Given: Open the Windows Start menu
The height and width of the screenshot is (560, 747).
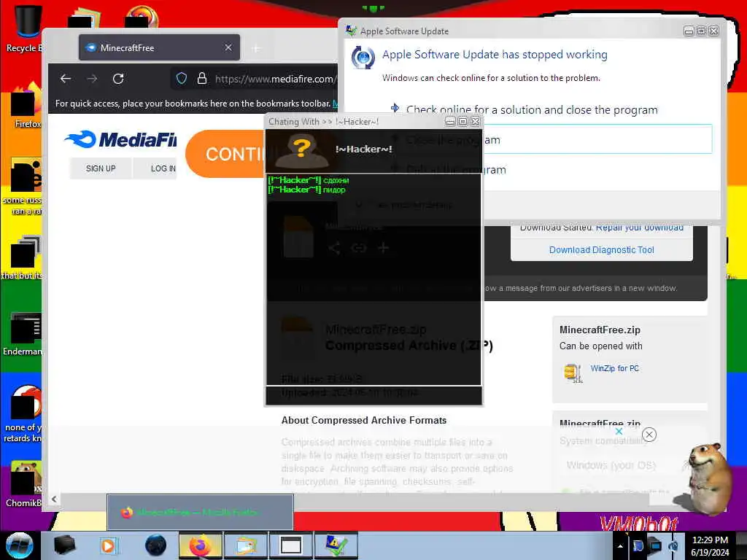Looking at the screenshot, I should [x=20, y=545].
